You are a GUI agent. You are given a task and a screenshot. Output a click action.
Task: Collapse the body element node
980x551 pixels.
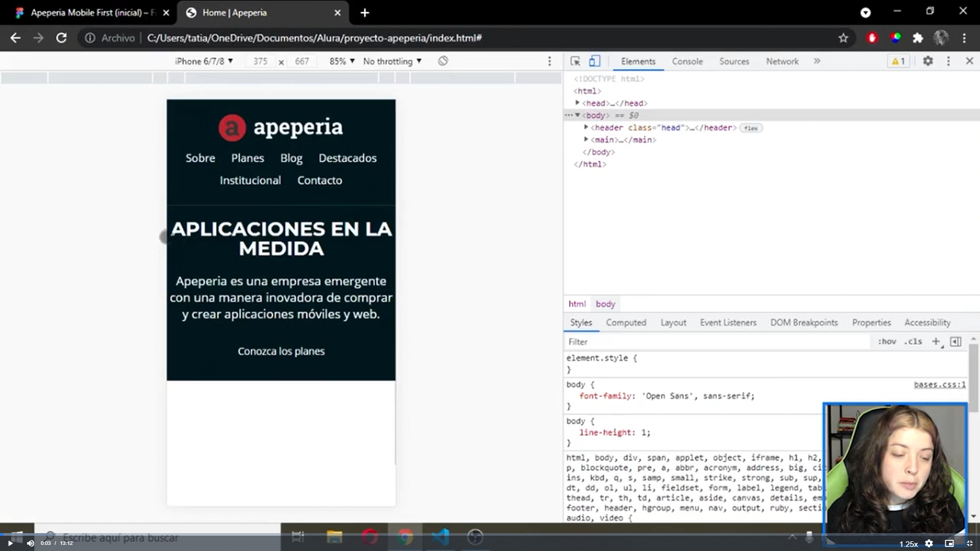pyautogui.click(x=577, y=115)
